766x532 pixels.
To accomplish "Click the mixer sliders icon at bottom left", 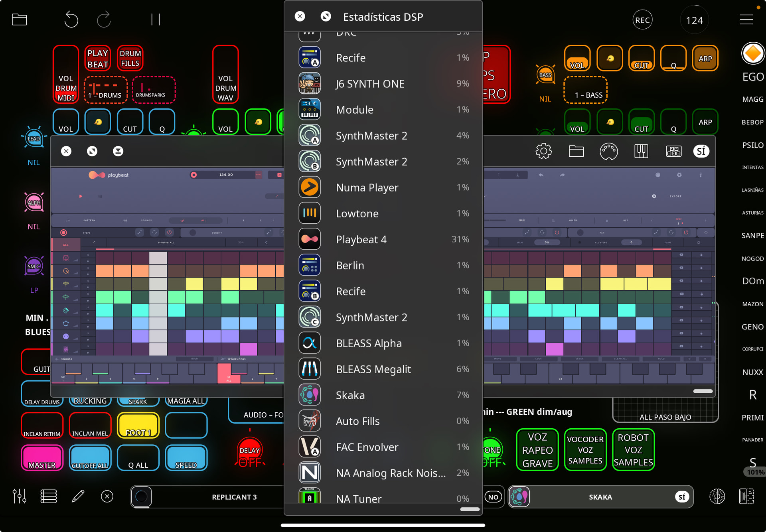I will tap(19, 497).
